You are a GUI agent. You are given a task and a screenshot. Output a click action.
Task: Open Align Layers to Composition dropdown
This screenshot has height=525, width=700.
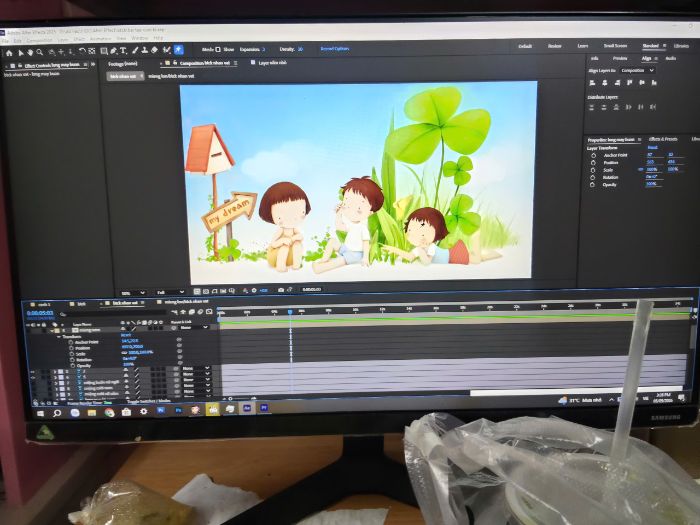(638, 71)
